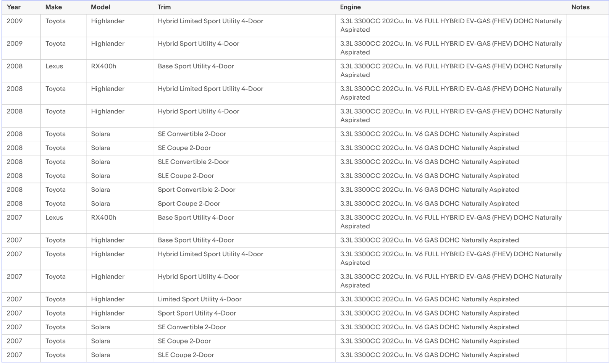Click engine cell in 2008 Sport Convertible row

click(451, 190)
